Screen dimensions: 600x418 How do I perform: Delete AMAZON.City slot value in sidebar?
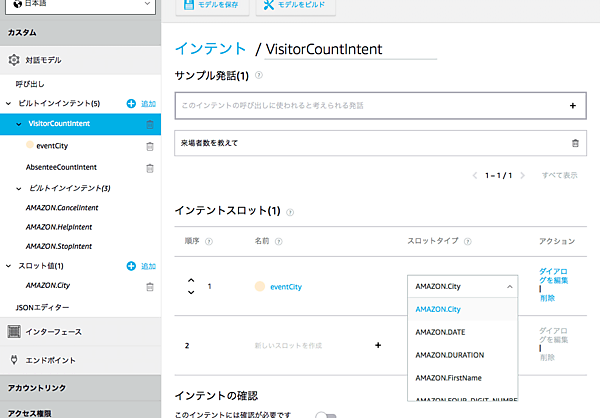click(x=150, y=287)
